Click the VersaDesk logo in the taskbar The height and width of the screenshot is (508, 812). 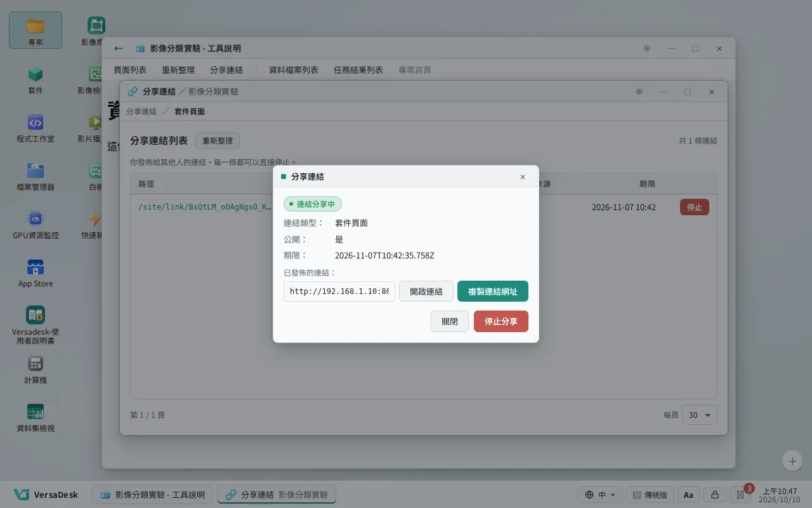(46, 495)
